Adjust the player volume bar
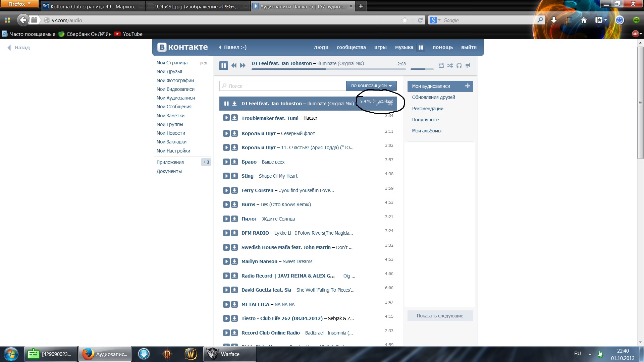The height and width of the screenshot is (362, 644). 422,69
